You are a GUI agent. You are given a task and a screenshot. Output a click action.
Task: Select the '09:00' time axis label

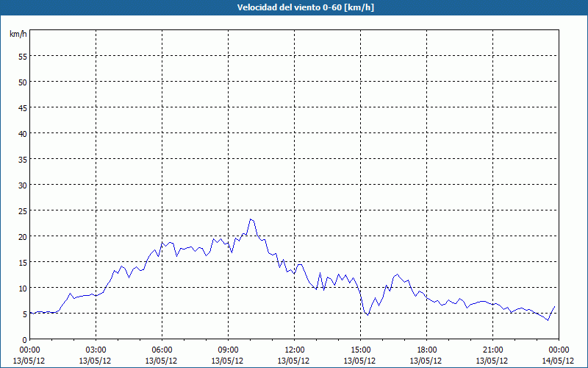click(228, 350)
